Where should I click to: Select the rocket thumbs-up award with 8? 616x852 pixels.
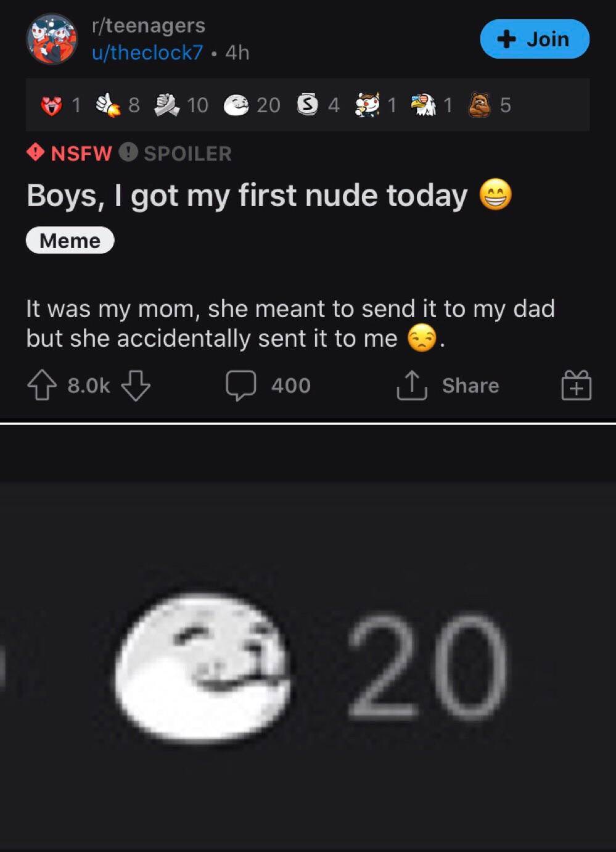point(107,105)
